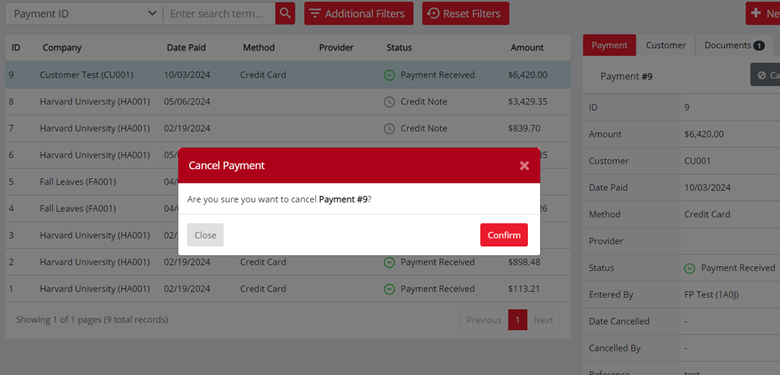
Task: Click the CU001 customer value in details
Action: [697, 161]
